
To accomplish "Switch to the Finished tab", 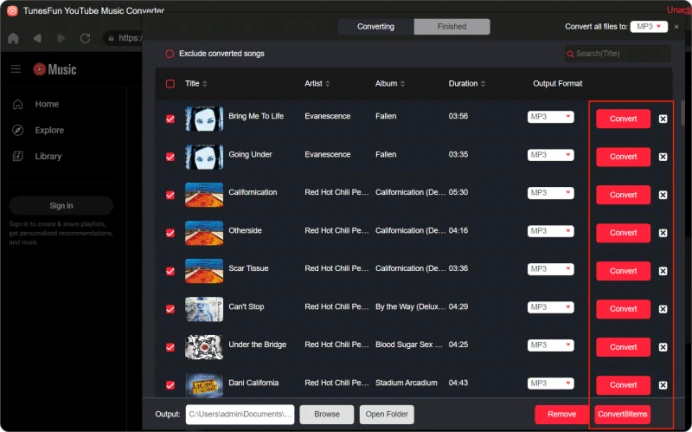I will 452,26.
